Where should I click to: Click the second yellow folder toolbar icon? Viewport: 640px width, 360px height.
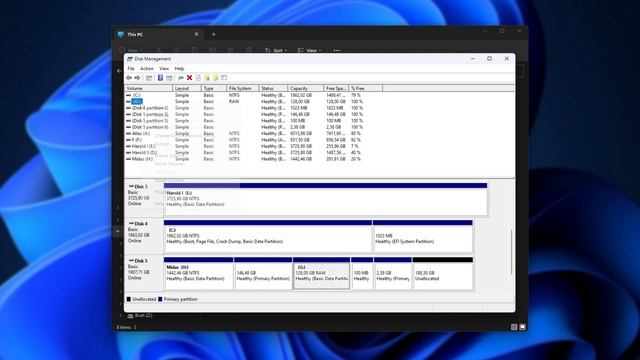pos(216,78)
